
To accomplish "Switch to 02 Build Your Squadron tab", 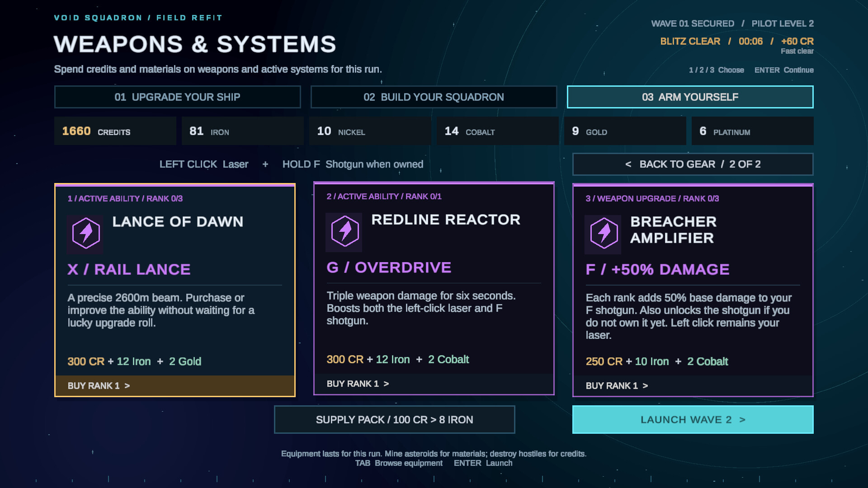I will (434, 97).
